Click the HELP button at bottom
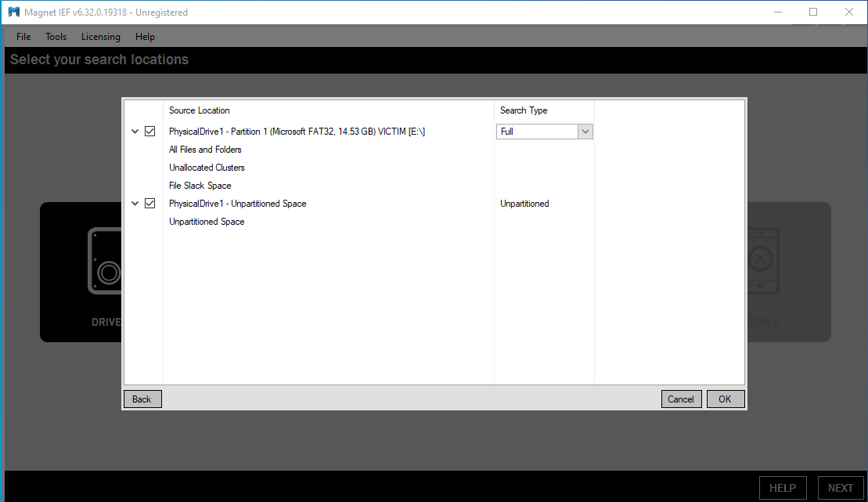Viewport: 868px width, 502px height. [783, 488]
